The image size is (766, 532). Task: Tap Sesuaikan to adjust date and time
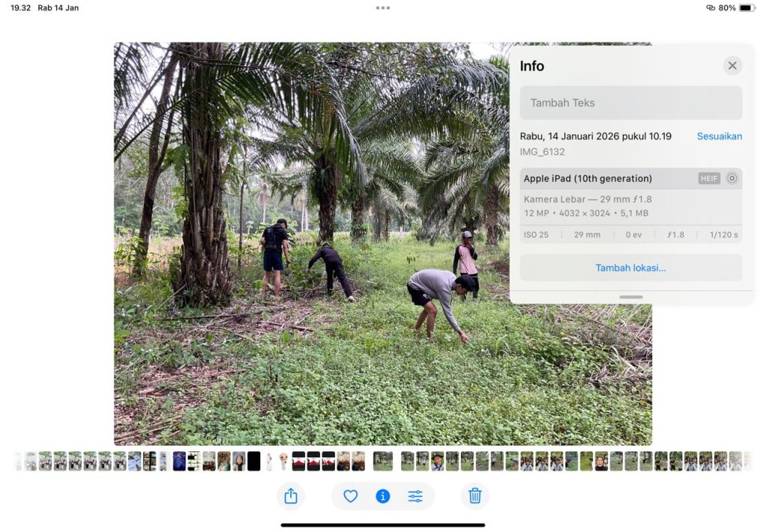pos(719,136)
